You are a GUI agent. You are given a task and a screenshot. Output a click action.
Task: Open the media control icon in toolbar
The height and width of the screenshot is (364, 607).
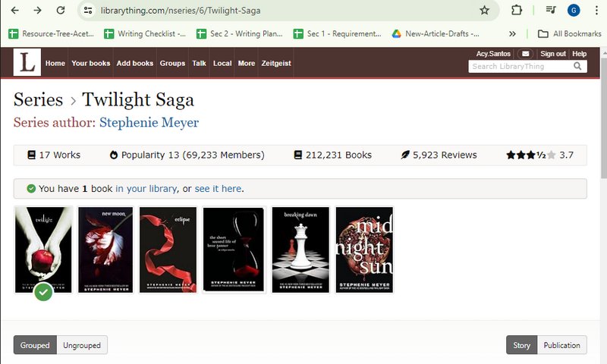click(x=551, y=11)
